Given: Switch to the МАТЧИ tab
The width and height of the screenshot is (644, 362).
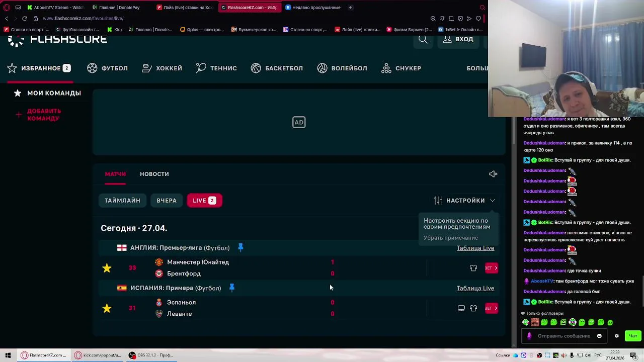Looking at the screenshot, I should click(x=115, y=174).
